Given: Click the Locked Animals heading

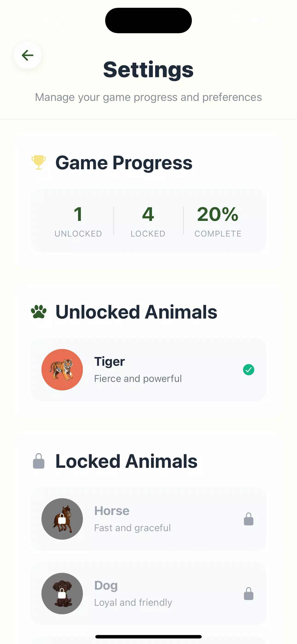Looking at the screenshot, I should point(126,461).
